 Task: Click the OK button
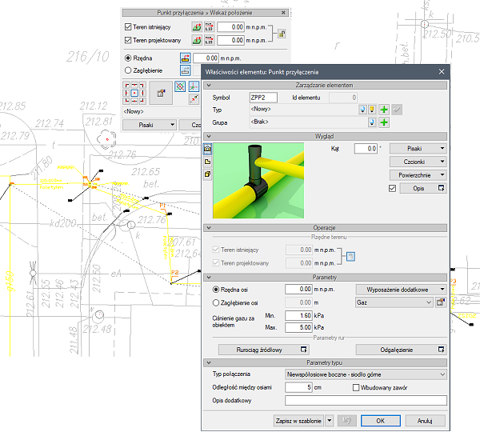click(x=381, y=421)
